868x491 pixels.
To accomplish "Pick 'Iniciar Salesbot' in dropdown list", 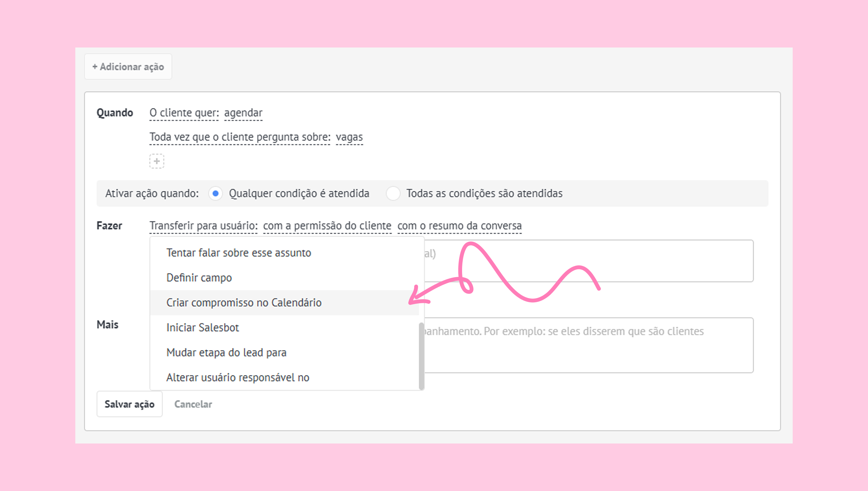I will [x=203, y=327].
